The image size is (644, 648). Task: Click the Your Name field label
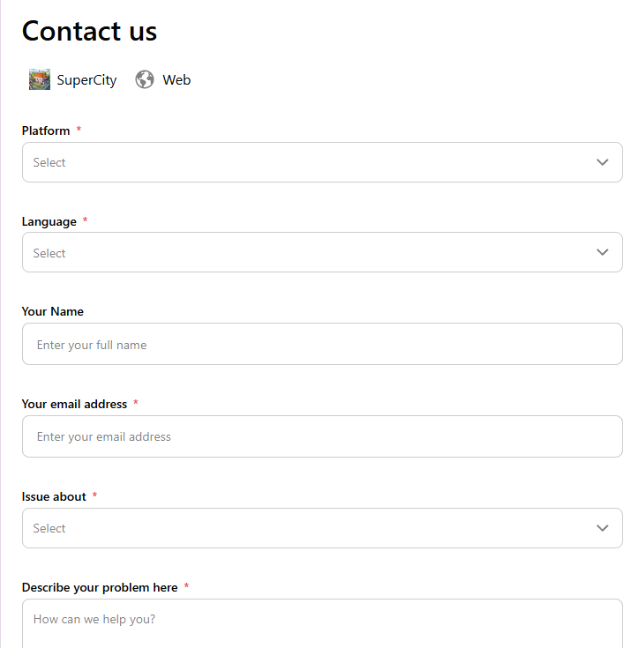pos(53,311)
